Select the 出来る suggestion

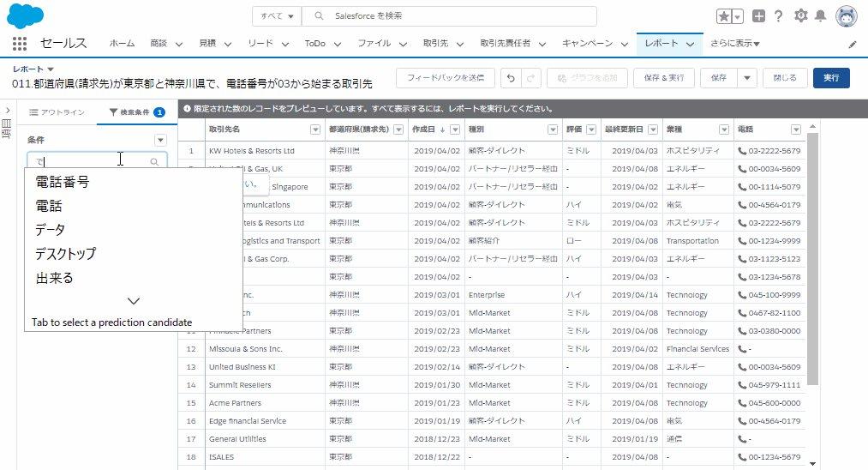[x=54, y=278]
